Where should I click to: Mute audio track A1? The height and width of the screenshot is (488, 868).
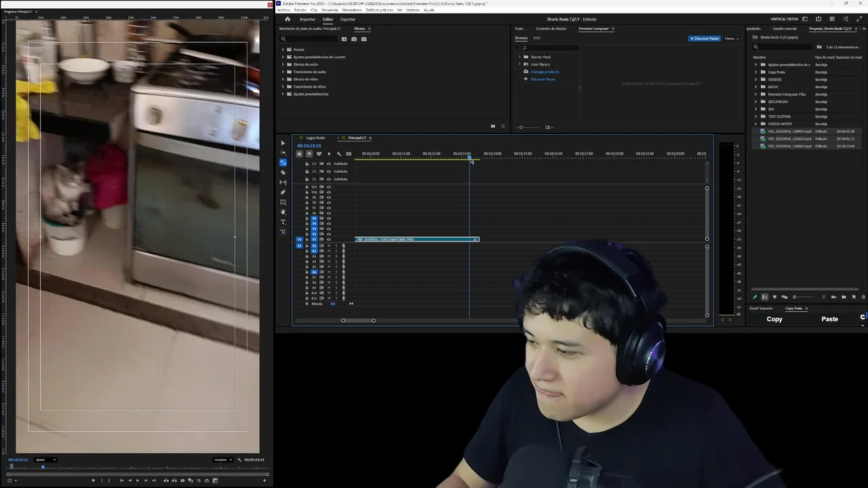tap(329, 245)
